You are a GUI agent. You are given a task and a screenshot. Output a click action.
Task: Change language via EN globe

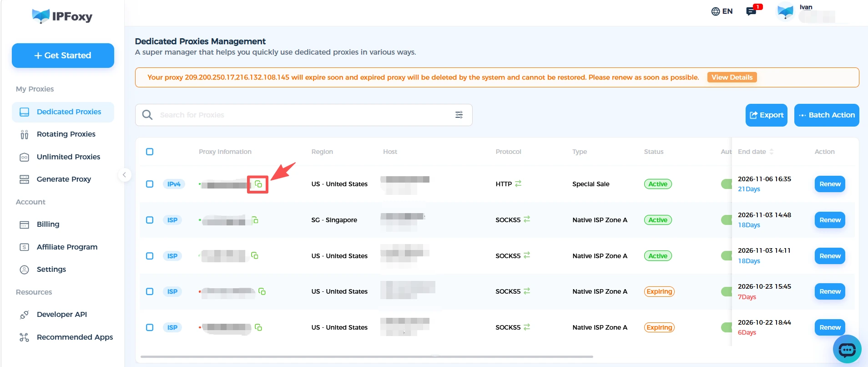722,11
